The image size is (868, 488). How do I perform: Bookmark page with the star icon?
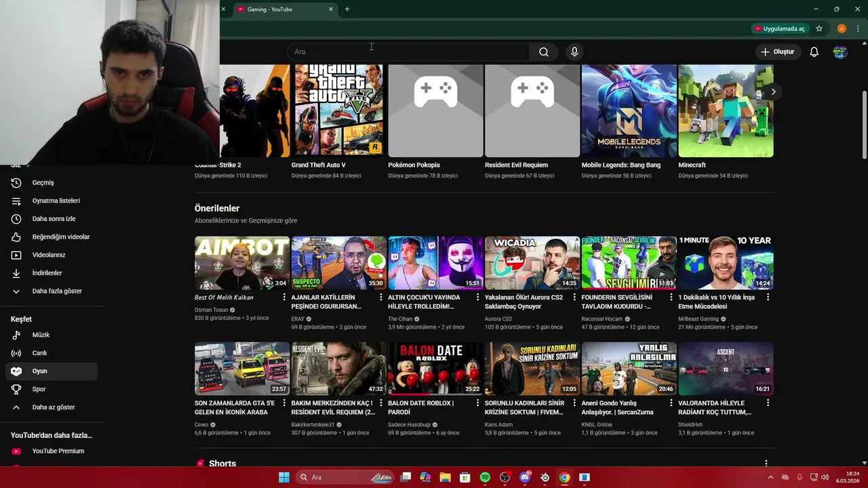[819, 28]
